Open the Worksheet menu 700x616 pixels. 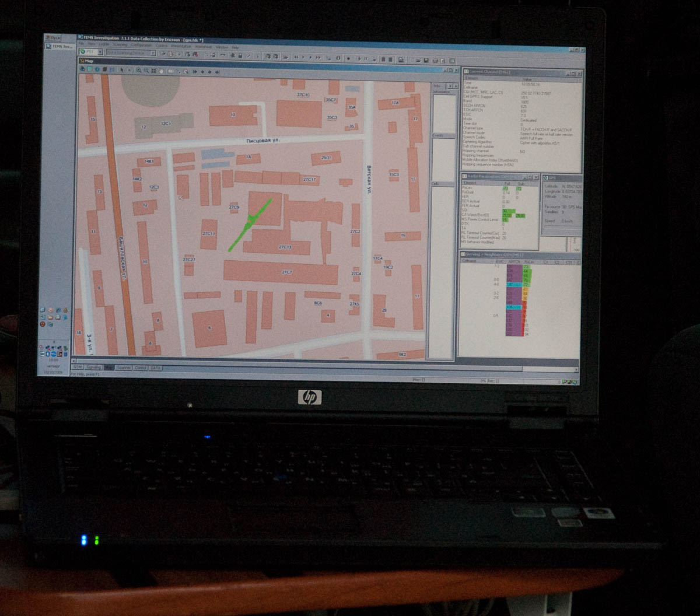pos(203,46)
